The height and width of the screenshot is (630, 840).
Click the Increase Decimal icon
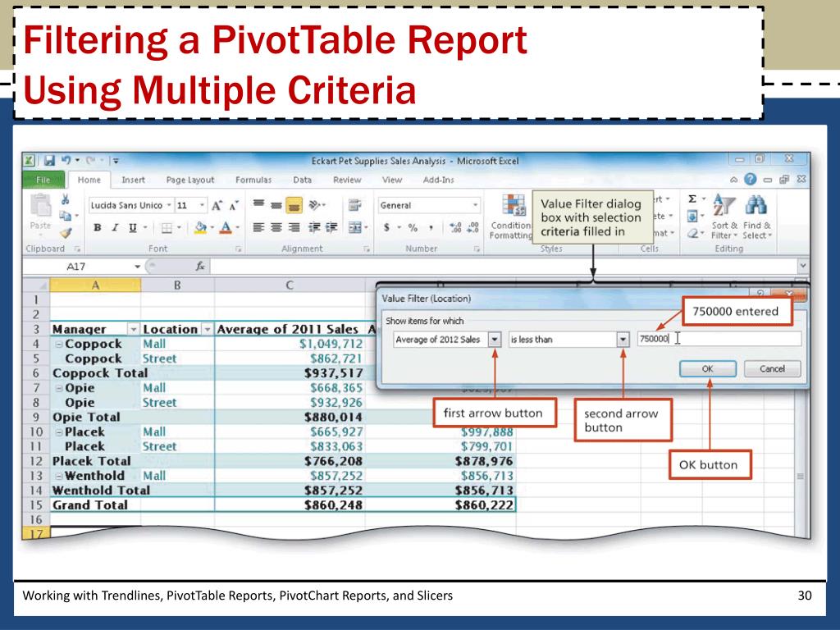(x=456, y=228)
